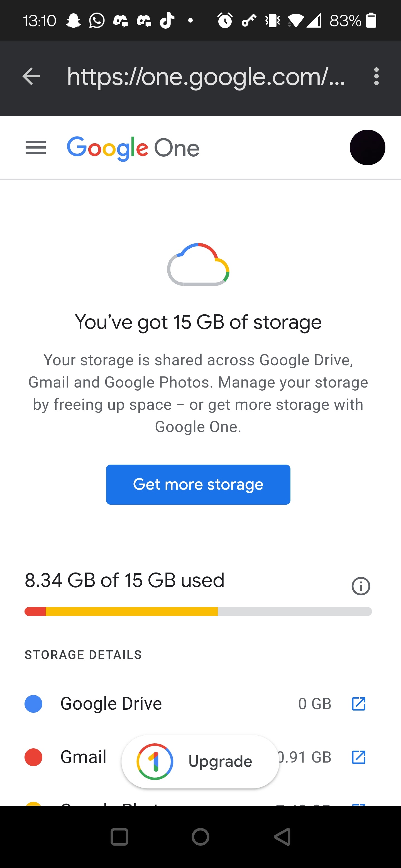The height and width of the screenshot is (868, 401).
Task: Open Gmail external link icon
Action: click(x=358, y=757)
